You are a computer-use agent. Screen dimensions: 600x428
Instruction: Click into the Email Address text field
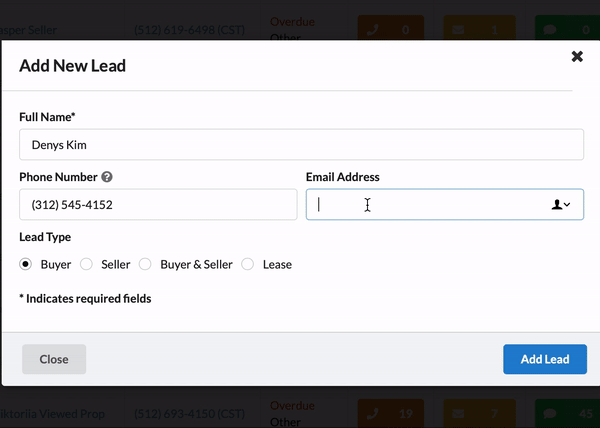425,205
